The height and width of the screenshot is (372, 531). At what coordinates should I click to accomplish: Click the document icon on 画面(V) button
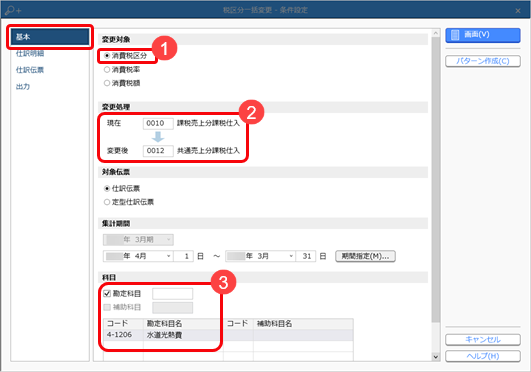[455, 35]
